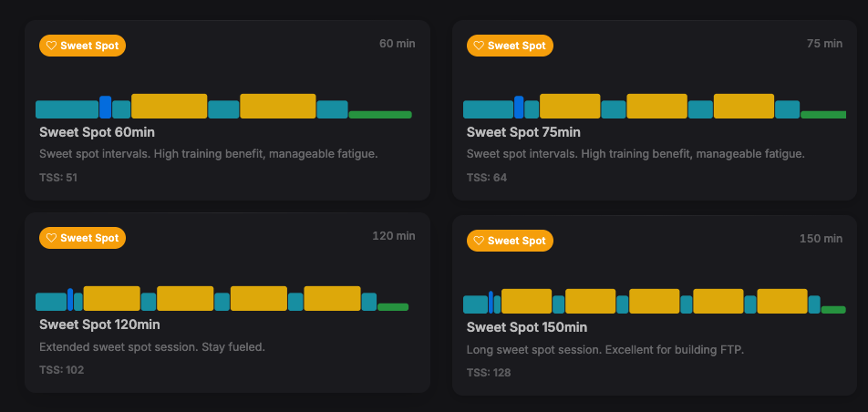
Task: Click teal warmup block in 120min workout chart
Action: [x=50, y=302]
